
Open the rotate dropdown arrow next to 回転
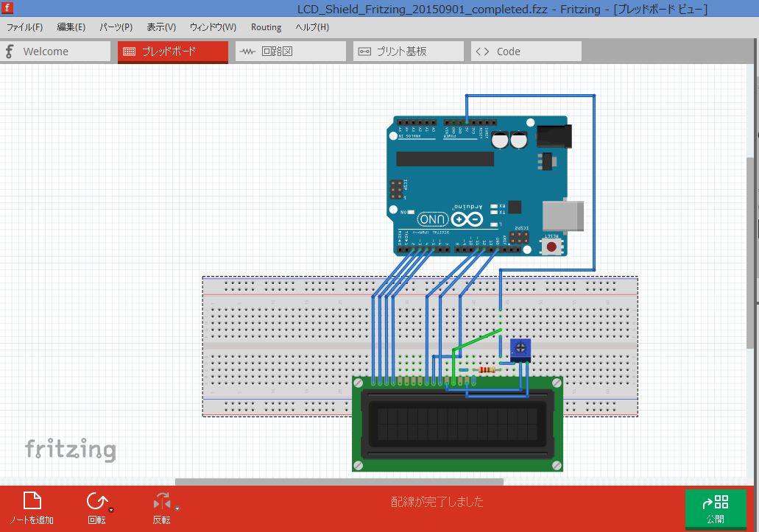pyautogui.click(x=111, y=509)
